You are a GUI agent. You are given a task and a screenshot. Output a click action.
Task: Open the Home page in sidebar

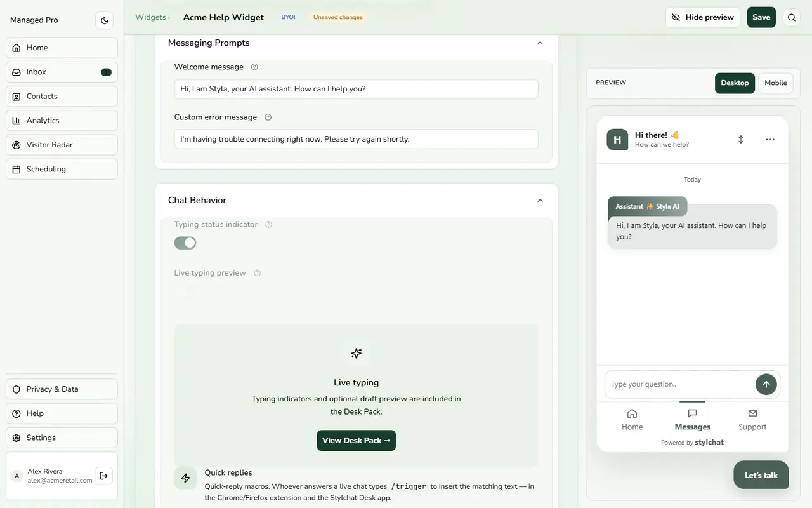pyautogui.click(x=62, y=48)
